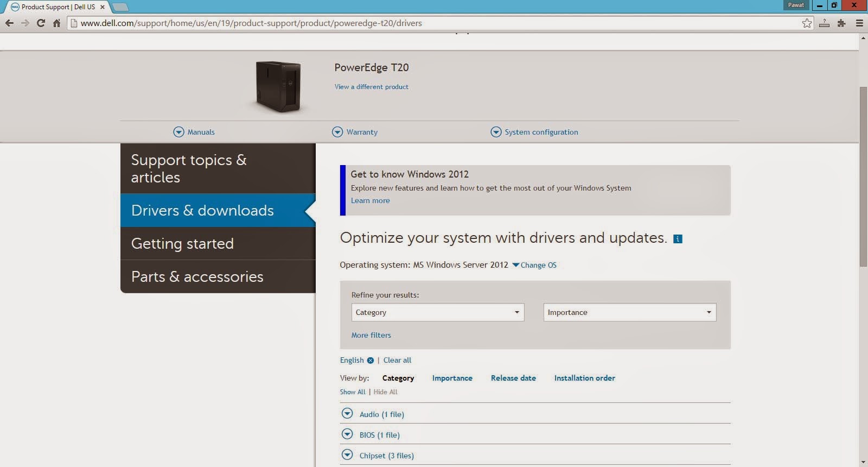Open Parts & accessories section

pyautogui.click(x=218, y=276)
